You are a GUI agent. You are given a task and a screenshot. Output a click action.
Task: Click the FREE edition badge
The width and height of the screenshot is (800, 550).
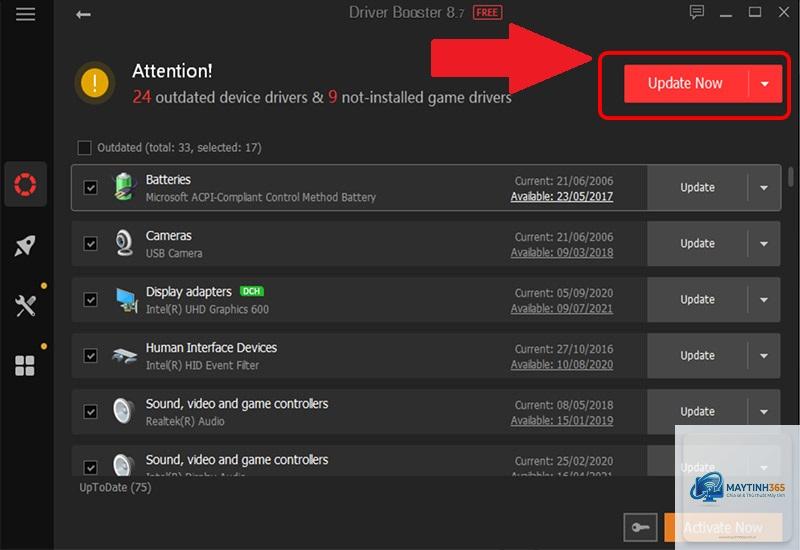(487, 13)
